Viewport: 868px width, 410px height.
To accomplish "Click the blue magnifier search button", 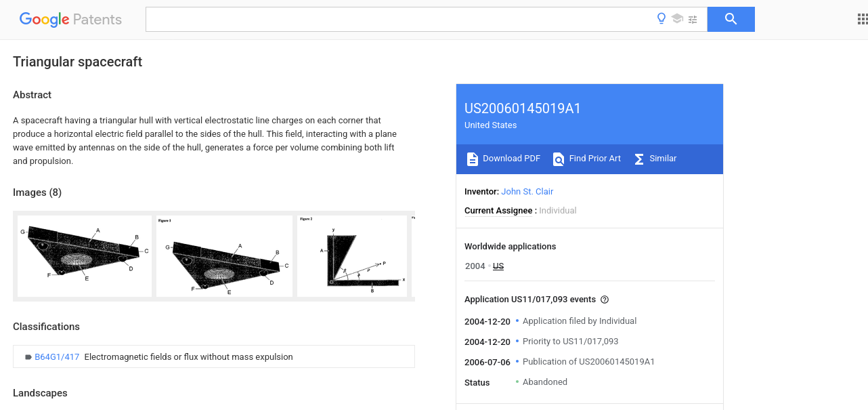I will pos(731,19).
